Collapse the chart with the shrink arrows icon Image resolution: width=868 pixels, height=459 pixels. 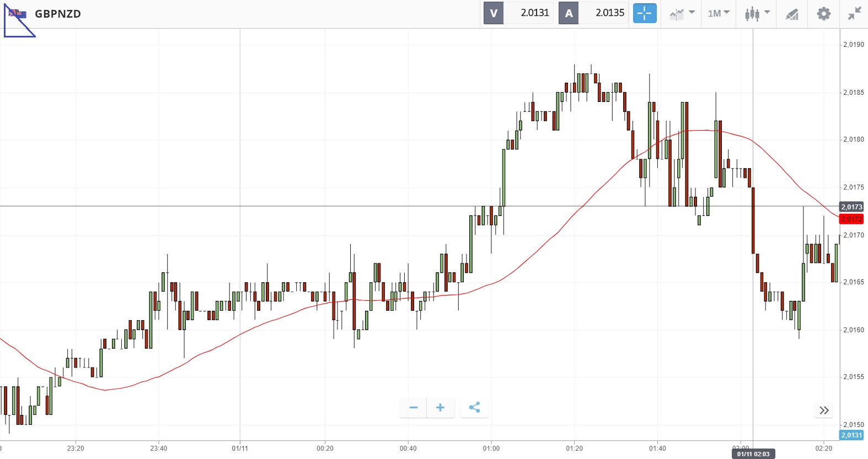[854, 13]
